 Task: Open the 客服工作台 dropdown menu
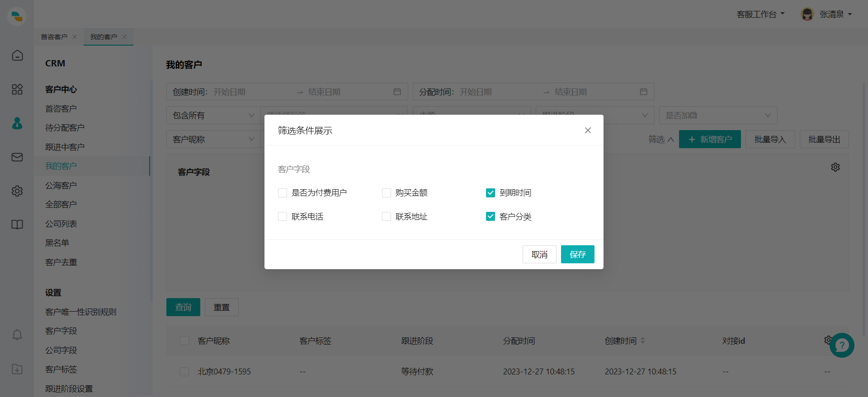(760, 14)
